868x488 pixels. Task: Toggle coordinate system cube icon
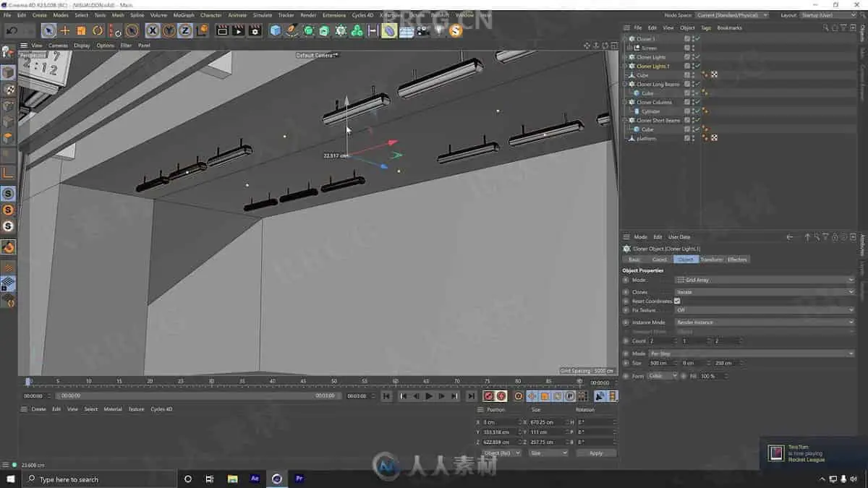tap(202, 30)
